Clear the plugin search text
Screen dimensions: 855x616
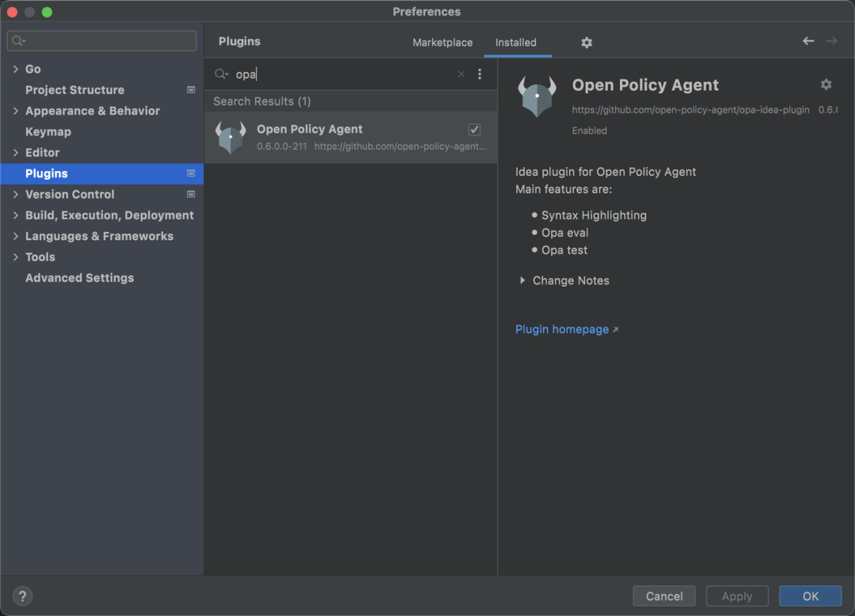coord(462,74)
